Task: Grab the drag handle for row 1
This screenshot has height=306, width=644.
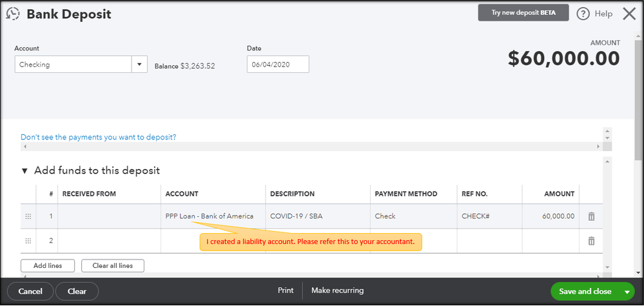Action: [28, 216]
